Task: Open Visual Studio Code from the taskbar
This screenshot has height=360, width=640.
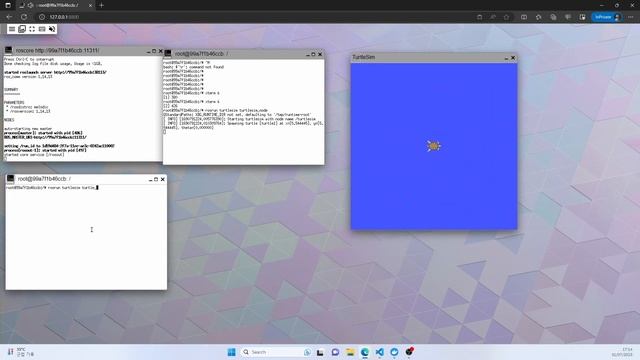Action: pos(380,352)
